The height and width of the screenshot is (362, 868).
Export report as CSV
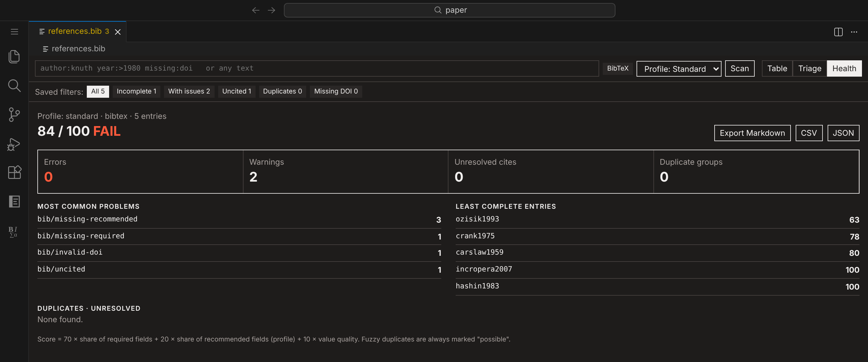[x=809, y=133]
